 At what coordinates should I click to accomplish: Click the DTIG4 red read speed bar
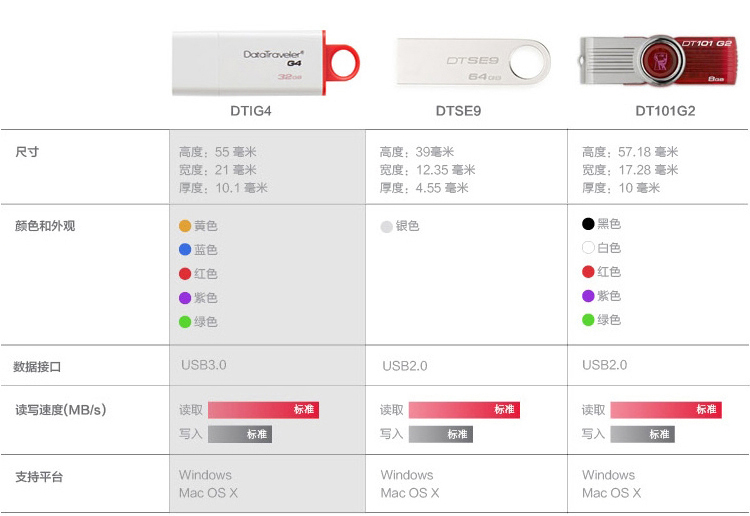263,410
